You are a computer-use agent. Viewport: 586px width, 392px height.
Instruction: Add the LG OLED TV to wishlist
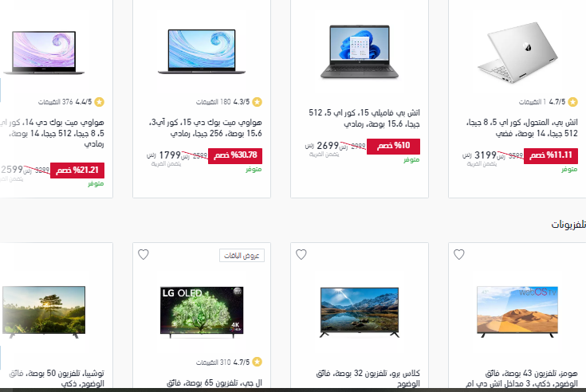click(144, 255)
